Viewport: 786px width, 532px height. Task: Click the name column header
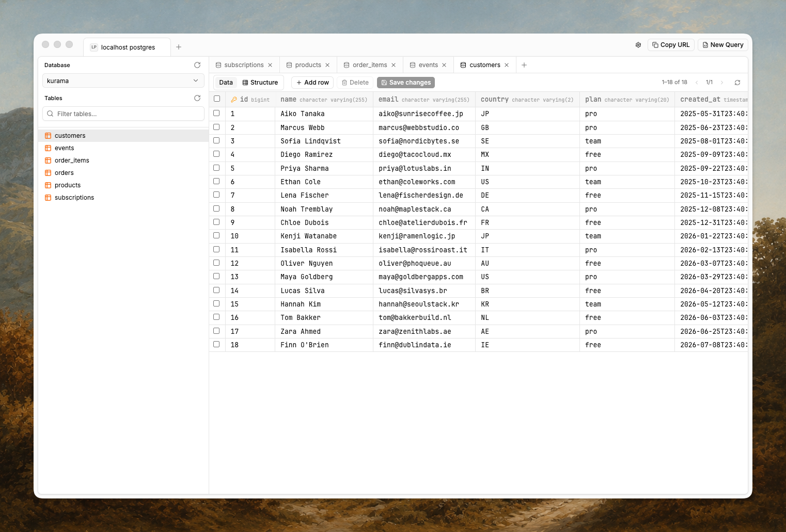pyautogui.click(x=324, y=100)
